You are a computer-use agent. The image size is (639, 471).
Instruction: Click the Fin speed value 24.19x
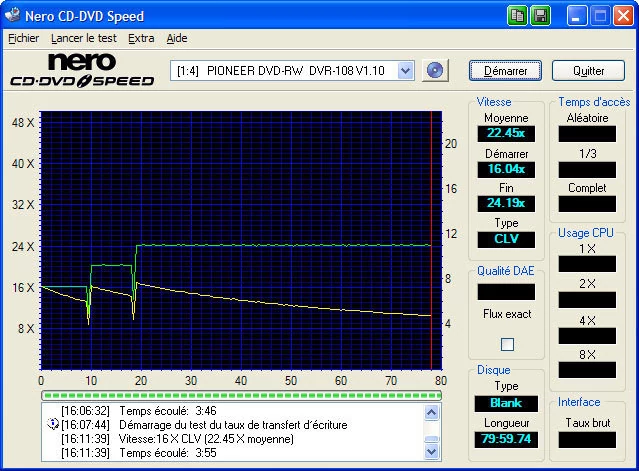(x=506, y=203)
